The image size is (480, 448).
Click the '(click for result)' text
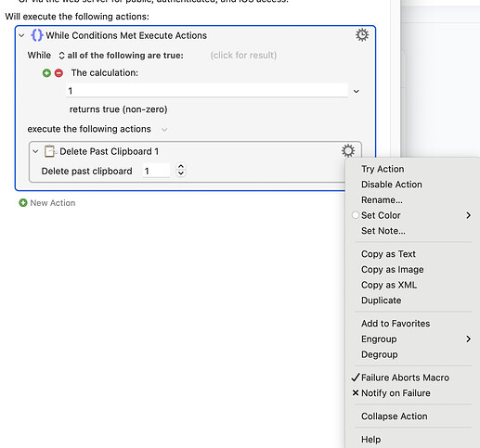pos(243,56)
